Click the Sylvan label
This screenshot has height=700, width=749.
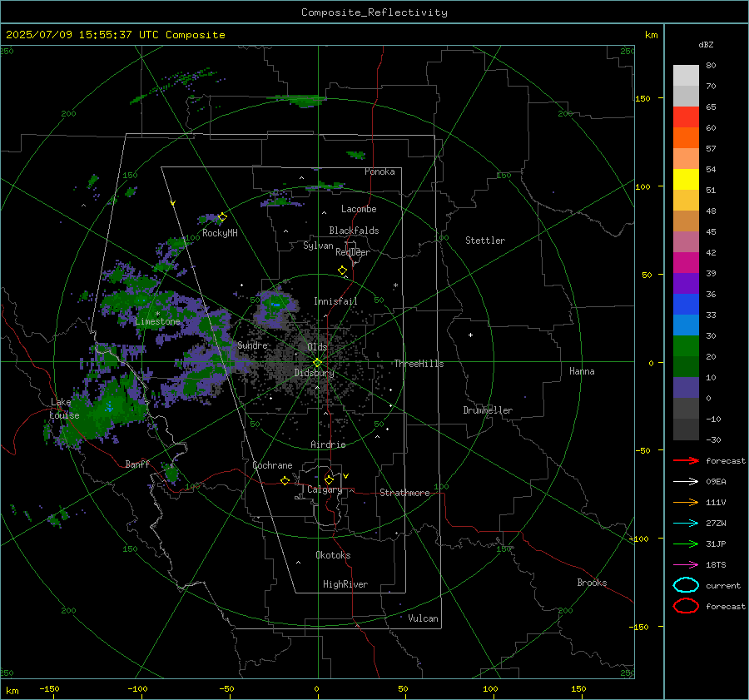[318, 246]
